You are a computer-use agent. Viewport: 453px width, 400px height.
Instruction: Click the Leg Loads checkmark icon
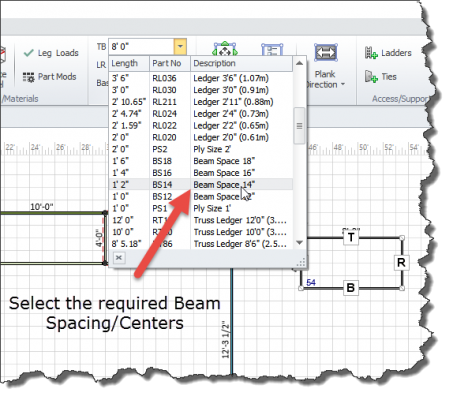(x=29, y=53)
